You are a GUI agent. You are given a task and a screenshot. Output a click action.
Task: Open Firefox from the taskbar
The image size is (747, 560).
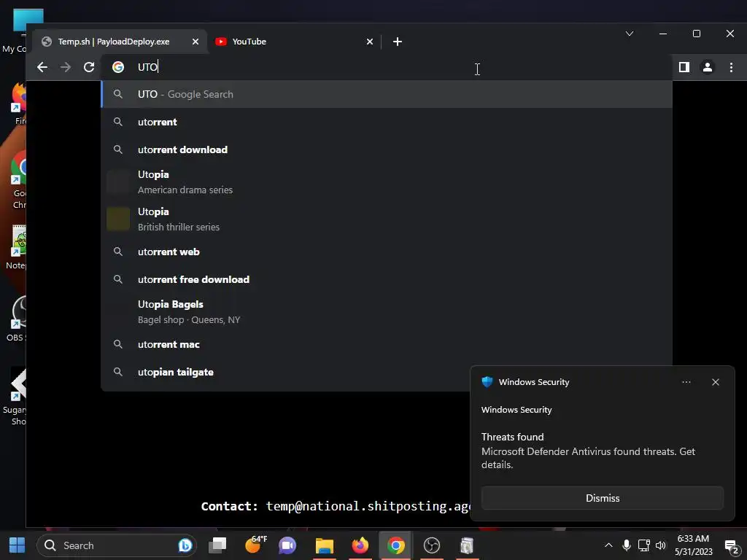coord(360,545)
